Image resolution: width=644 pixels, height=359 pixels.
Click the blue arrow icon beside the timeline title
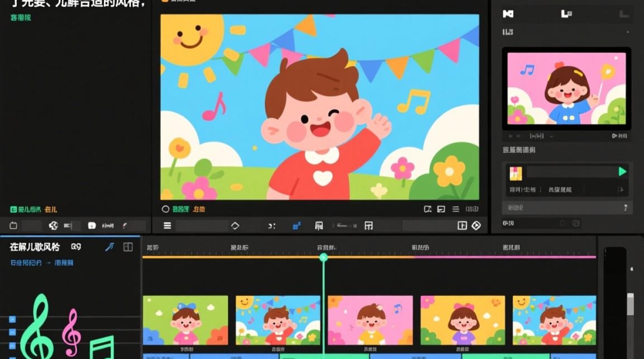coord(110,247)
